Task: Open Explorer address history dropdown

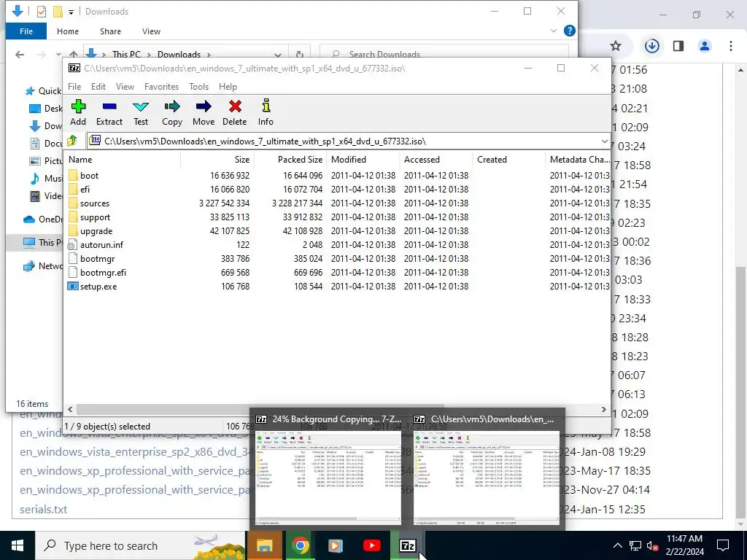Action: (x=278, y=54)
